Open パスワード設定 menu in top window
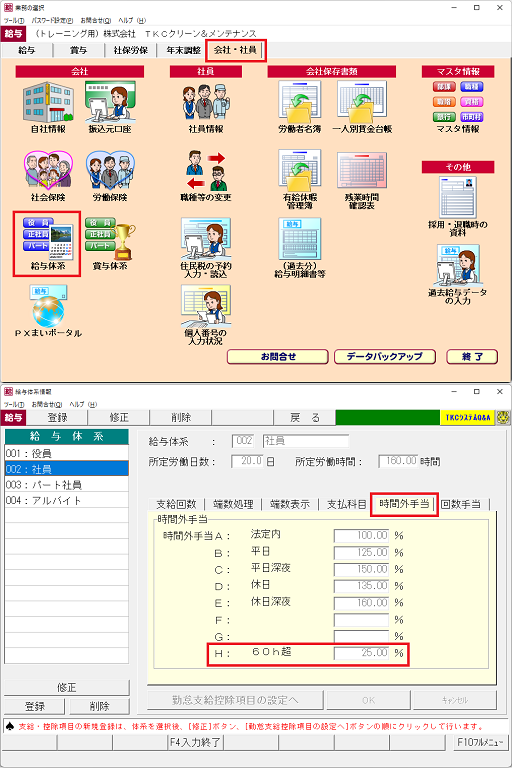Screen dimensions: 512x768 pyautogui.click(x=52, y=21)
